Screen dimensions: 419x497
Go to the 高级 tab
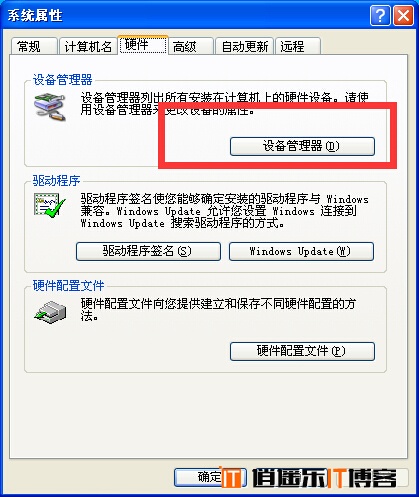pos(191,46)
